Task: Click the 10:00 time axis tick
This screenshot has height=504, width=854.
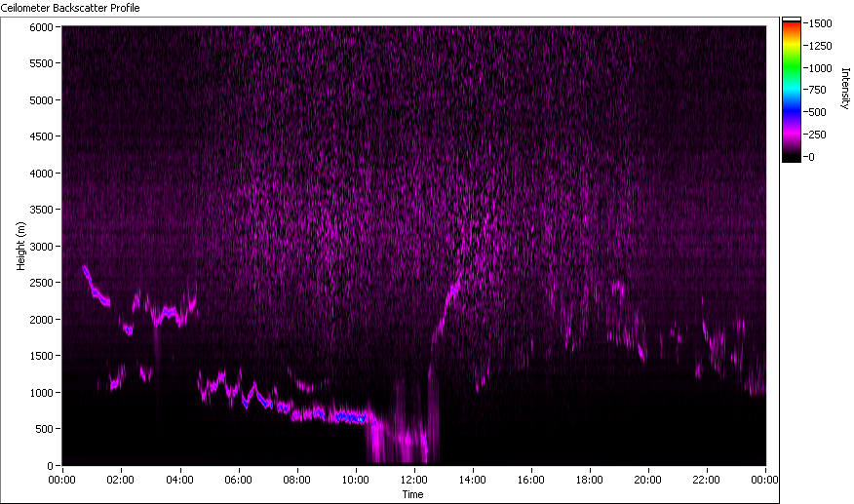Action: click(x=355, y=480)
